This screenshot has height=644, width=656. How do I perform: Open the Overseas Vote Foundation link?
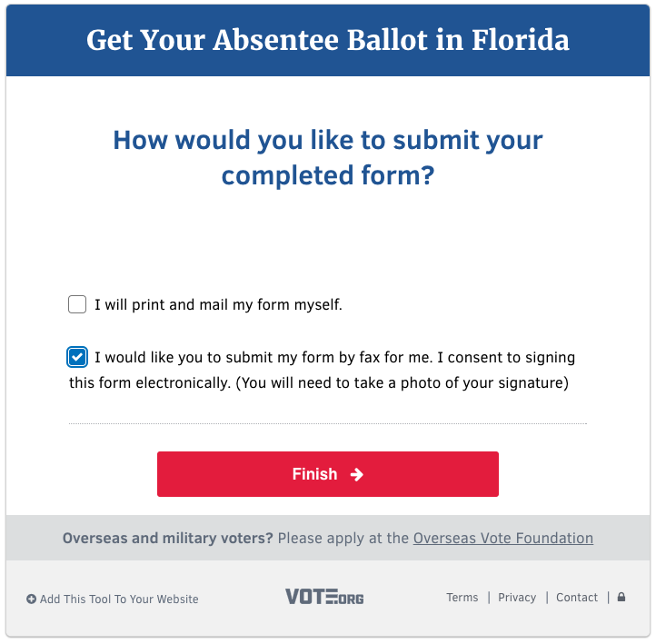tap(502, 538)
